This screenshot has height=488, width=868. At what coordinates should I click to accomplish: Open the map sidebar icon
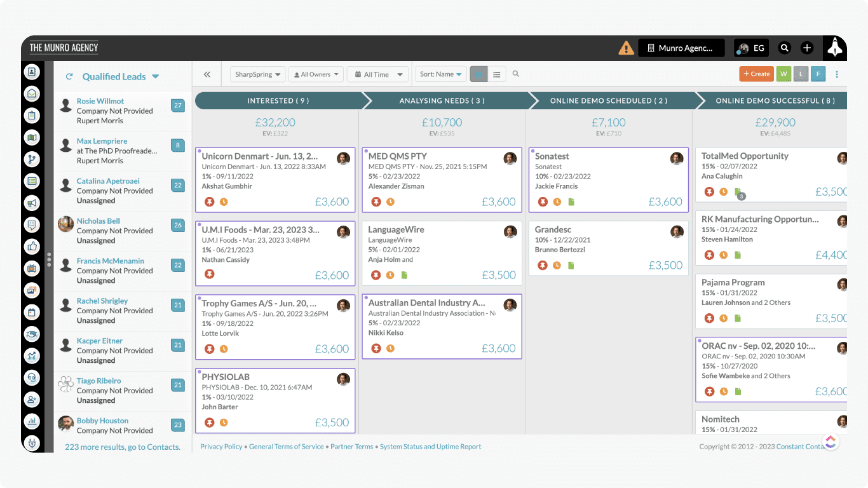[x=32, y=137]
